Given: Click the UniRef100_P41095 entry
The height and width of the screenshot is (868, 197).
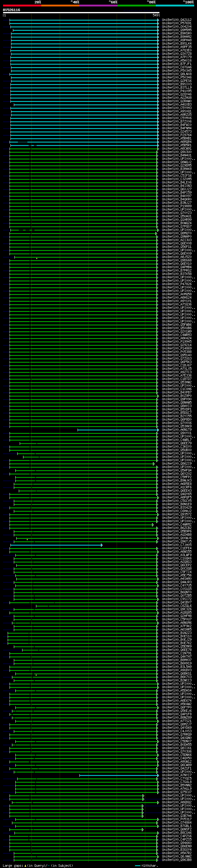Looking at the screenshot, I should 176,91.
